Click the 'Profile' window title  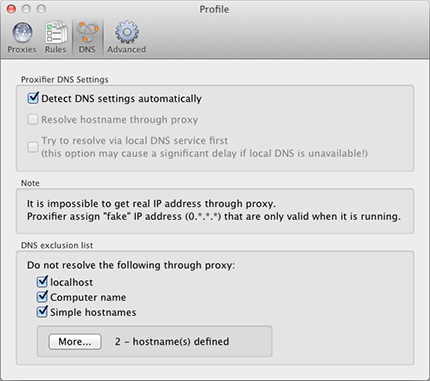pos(214,9)
